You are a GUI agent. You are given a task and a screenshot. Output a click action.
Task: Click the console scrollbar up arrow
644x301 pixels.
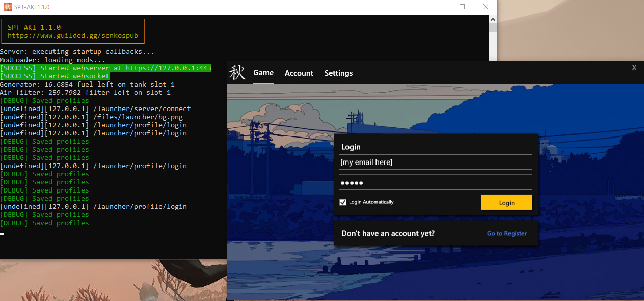(493, 18)
